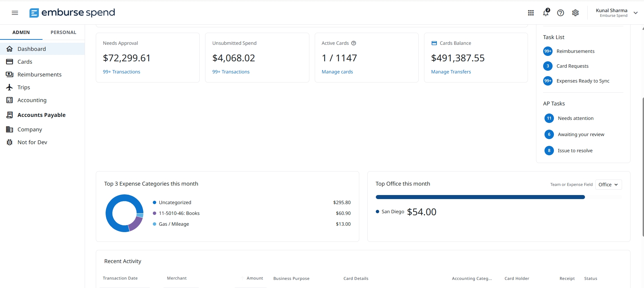Screen dimensions: 644x288
Task: Open the Office team field dropdown
Action: pos(608,185)
